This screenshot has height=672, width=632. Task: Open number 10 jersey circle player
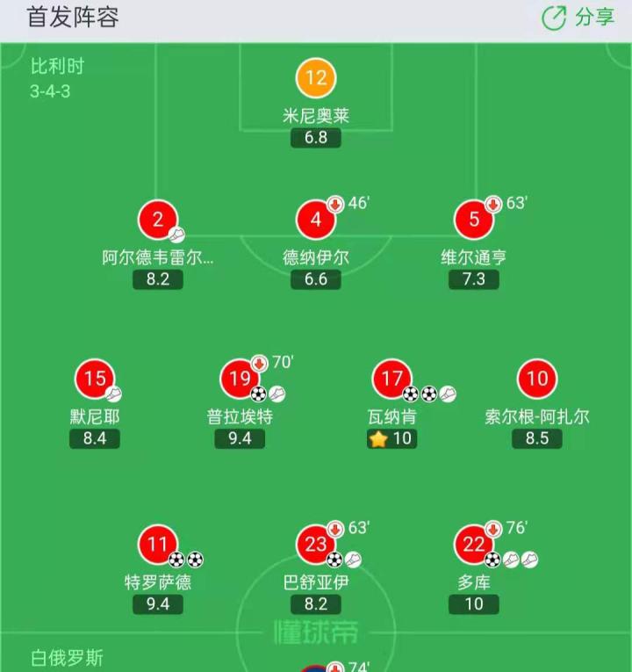coord(537,379)
